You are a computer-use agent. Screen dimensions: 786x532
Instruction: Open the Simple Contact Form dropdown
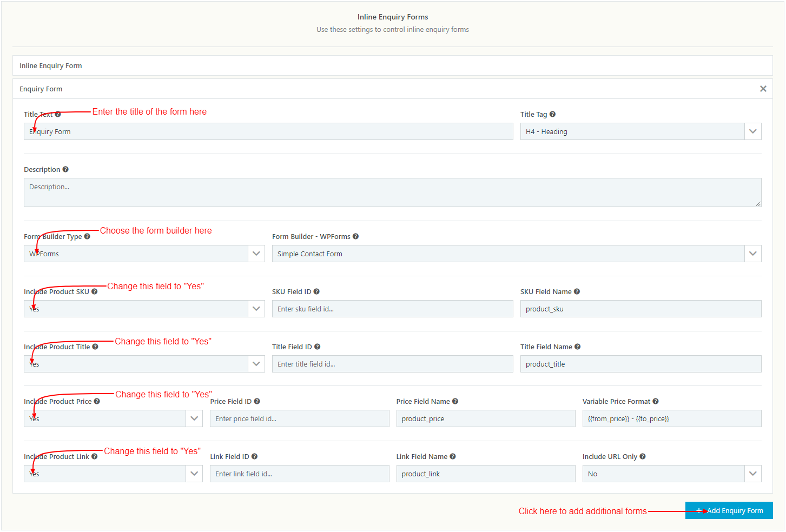point(517,254)
